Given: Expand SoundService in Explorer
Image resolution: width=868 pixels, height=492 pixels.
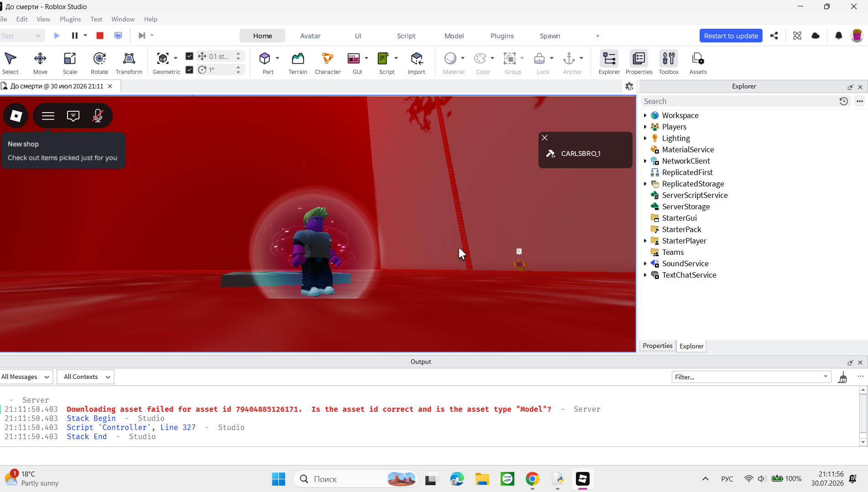Looking at the screenshot, I should (x=645, y=264).
